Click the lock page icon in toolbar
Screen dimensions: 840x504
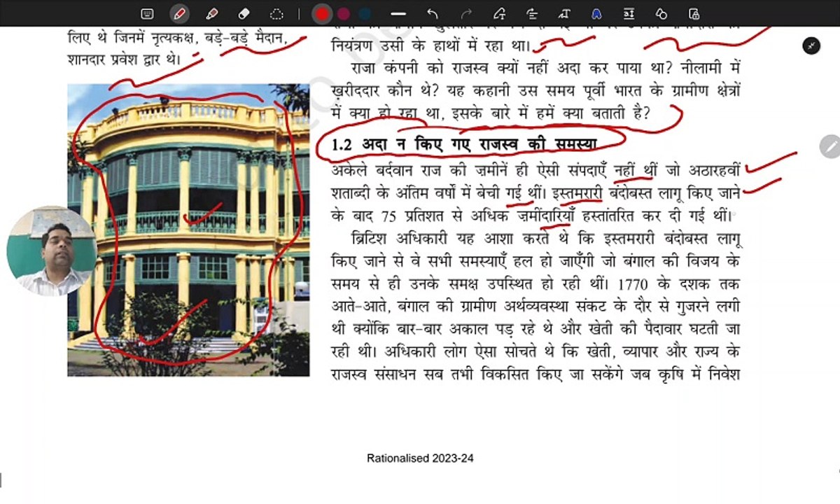(694, 13)
